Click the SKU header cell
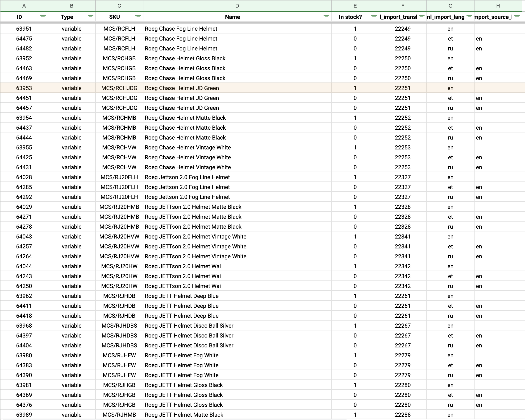Viewport: 525px width, 420px height. (x=119, y=17)
